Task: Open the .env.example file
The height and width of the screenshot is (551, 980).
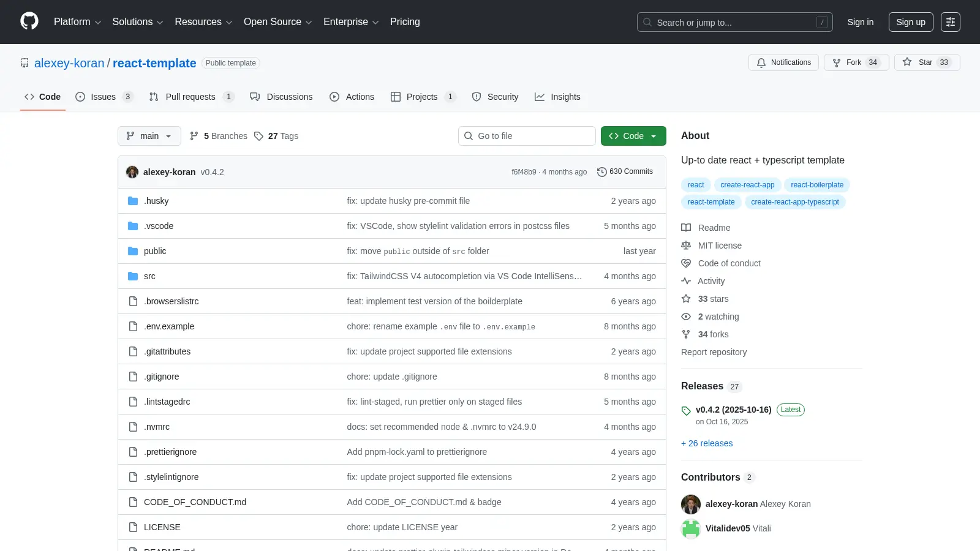Action: pyautogui.click(x=169, y=326)
